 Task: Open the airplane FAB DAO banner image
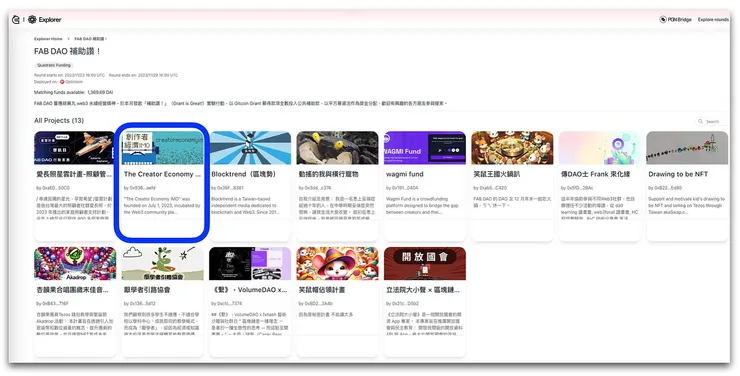(75, 148)
